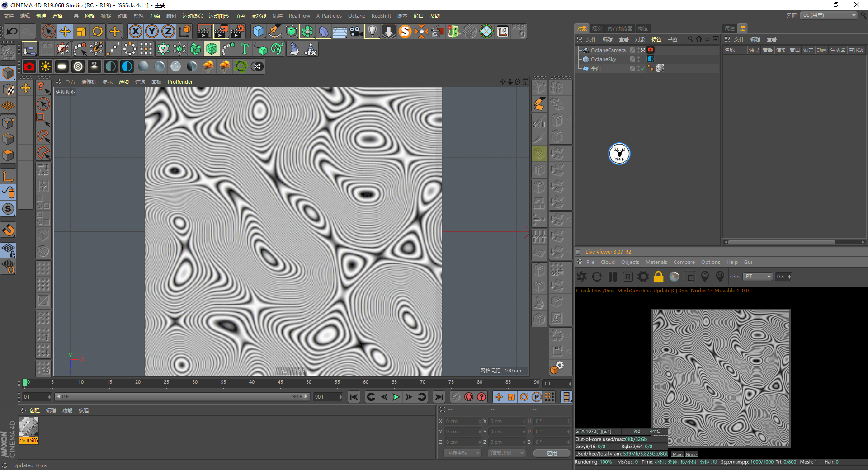The height and width of the screenshot is (470, 868).
Task: Click the 应用 apply button
Action: coord(552,453)
